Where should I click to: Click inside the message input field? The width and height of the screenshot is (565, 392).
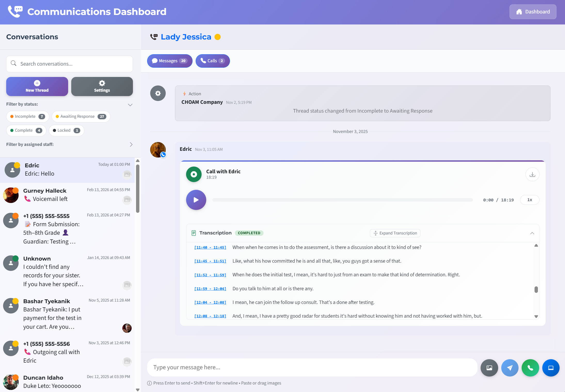[x=310, y=367]
